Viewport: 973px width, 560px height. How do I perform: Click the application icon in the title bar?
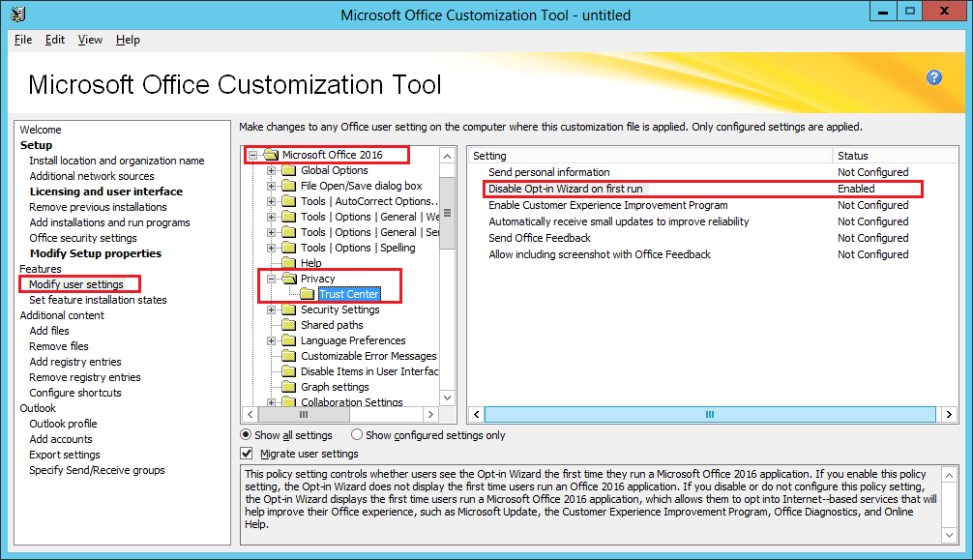tap(18, 14)
